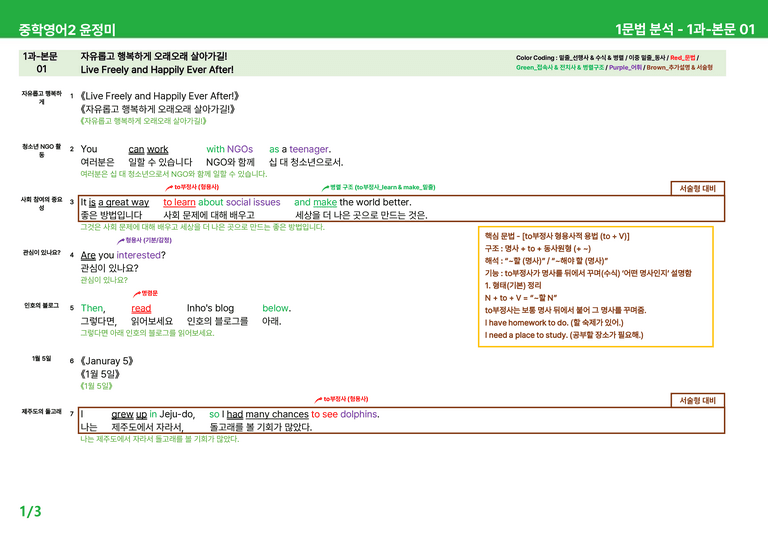Click the green word 'below.'

[277, 308]
